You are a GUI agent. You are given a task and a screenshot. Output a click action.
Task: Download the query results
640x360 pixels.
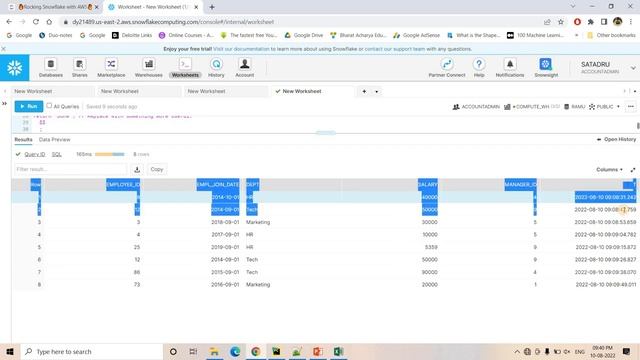pyautogui.click(x=137, y=169)
